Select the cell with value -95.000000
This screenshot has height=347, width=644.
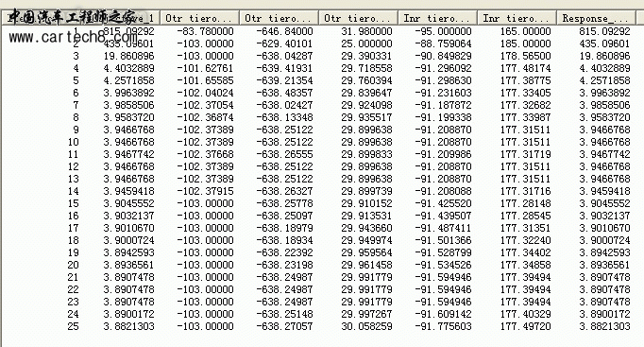click(x=443, y=31)
